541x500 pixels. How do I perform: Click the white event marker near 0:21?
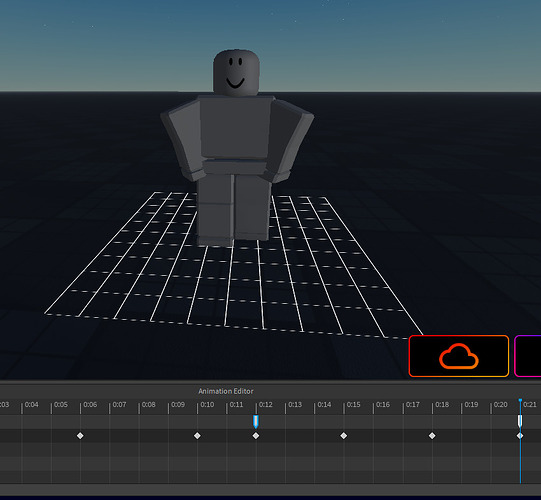click(x=520, y=422)
